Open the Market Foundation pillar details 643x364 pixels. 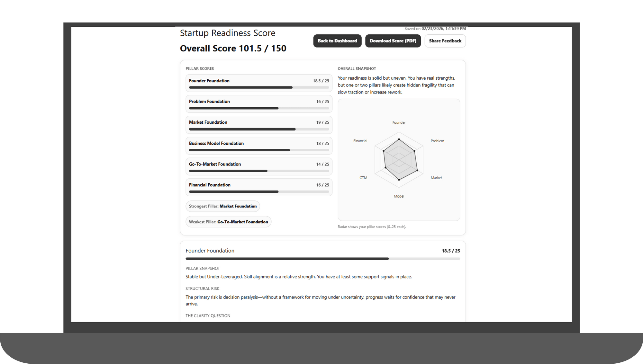pos(259,125)
